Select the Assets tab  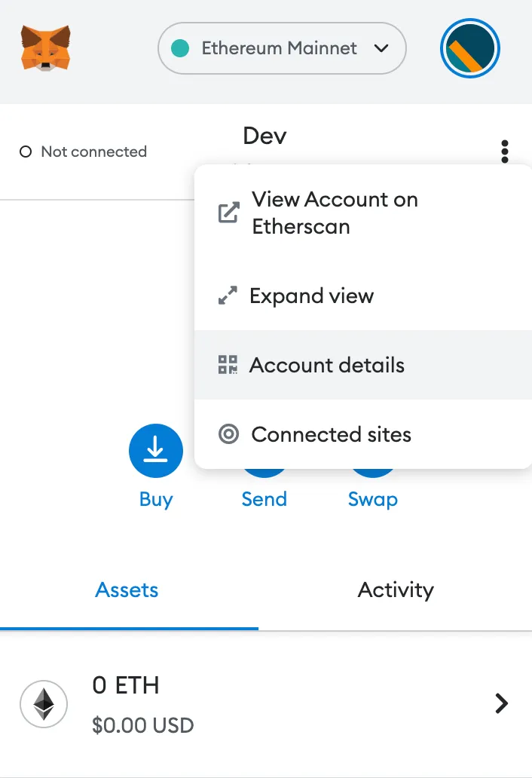coord(127,590)
